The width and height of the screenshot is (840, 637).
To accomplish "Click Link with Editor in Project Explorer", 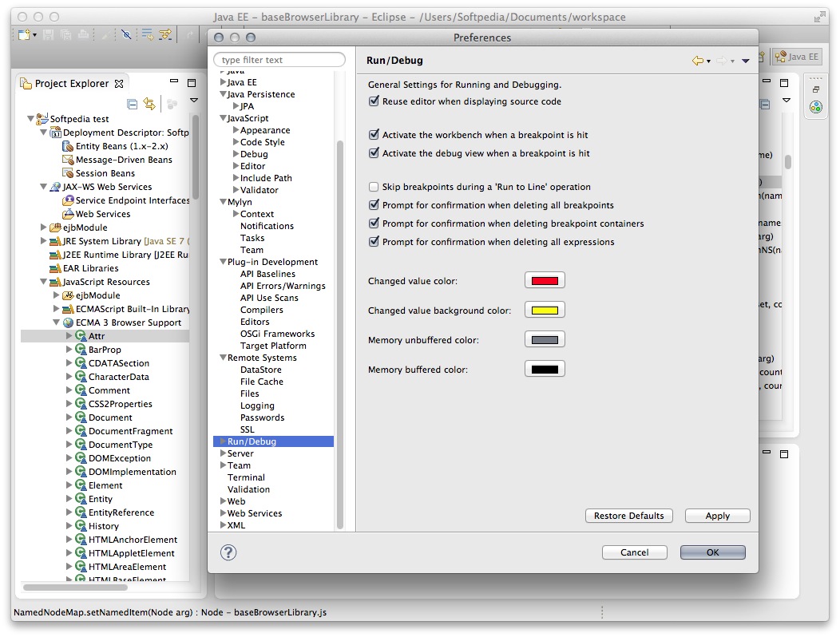I will [x=151, y=104].
